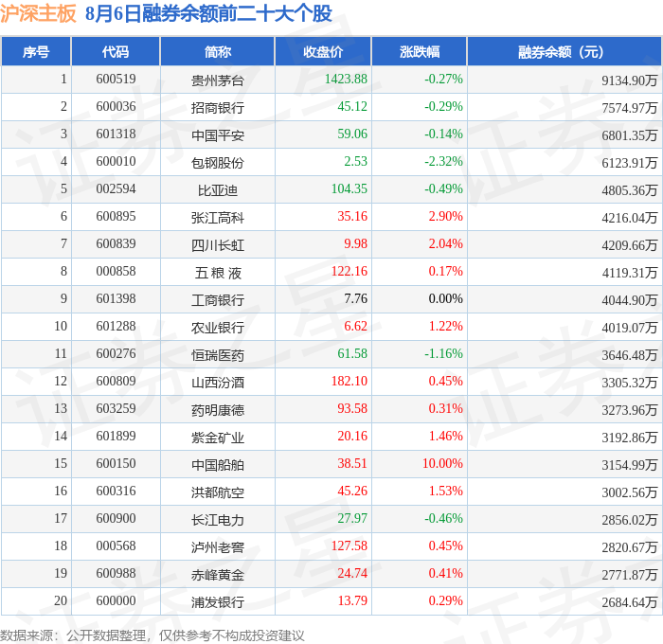Screen dimensions: 663x644
Task: Click closing price 104.35
Action: tap(349, 189)
